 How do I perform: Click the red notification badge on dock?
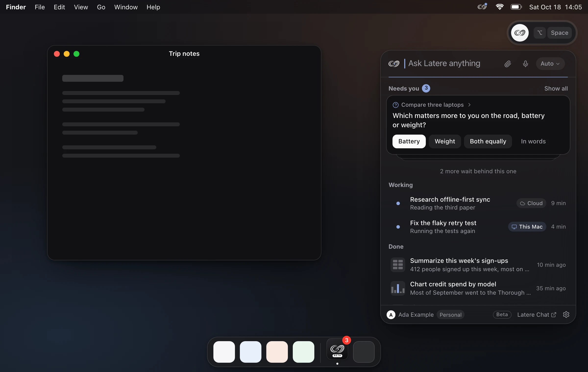[346, 340]
